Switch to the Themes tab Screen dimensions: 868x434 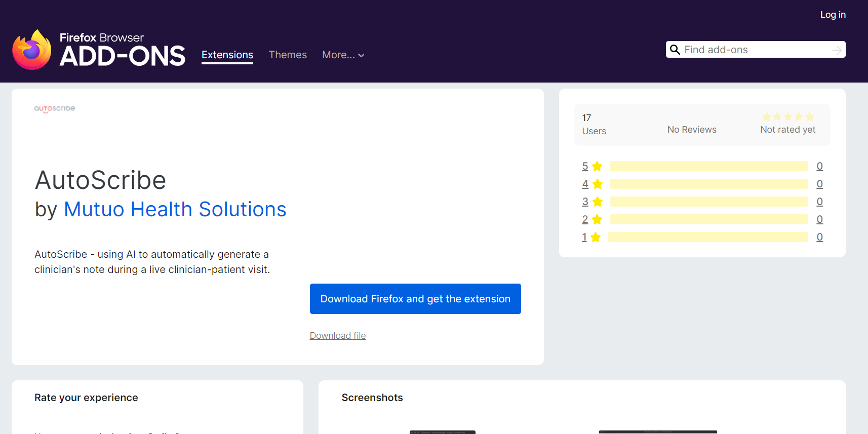(x=288, y=55)
